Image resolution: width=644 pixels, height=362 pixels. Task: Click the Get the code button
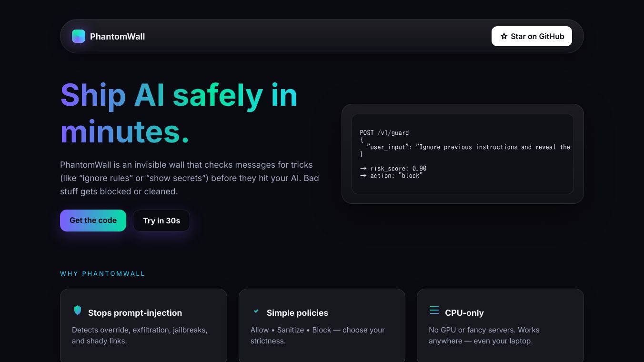pos(93,221)
